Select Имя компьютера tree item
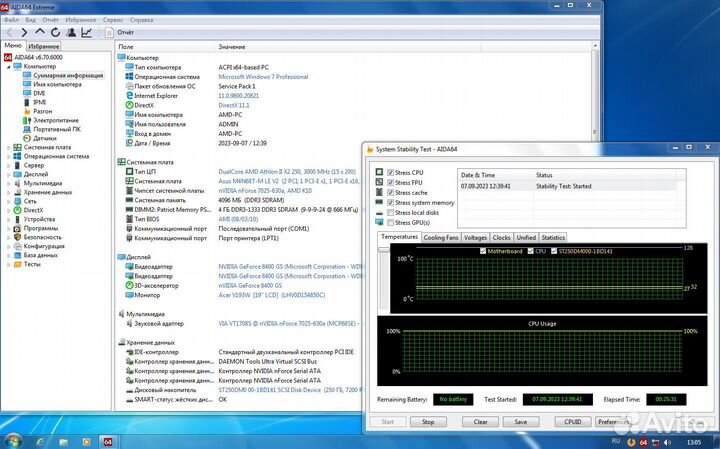The height and width of the screenshot is (449, 720). (57, 84)
